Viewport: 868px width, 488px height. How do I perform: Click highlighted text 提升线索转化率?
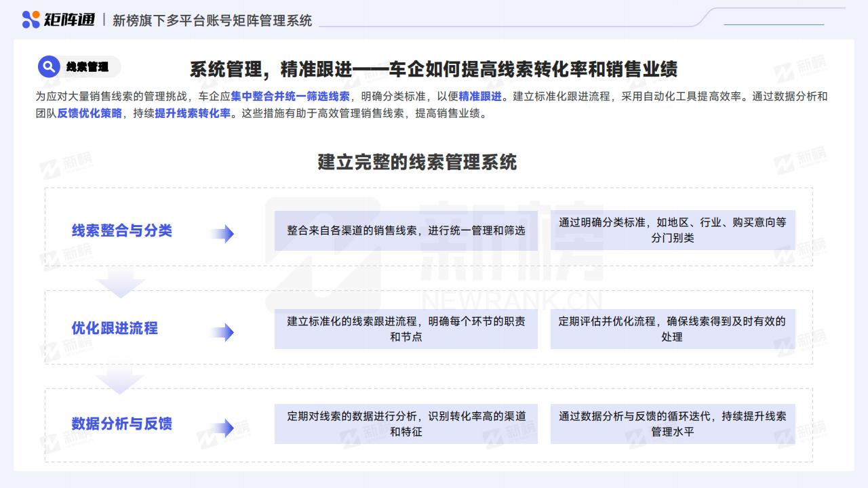(x=193, y=113)
